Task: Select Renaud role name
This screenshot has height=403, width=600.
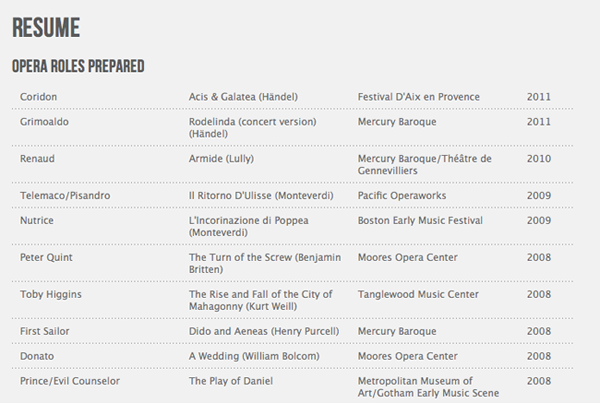Action: pyautogui.click(x=37, y=158)
